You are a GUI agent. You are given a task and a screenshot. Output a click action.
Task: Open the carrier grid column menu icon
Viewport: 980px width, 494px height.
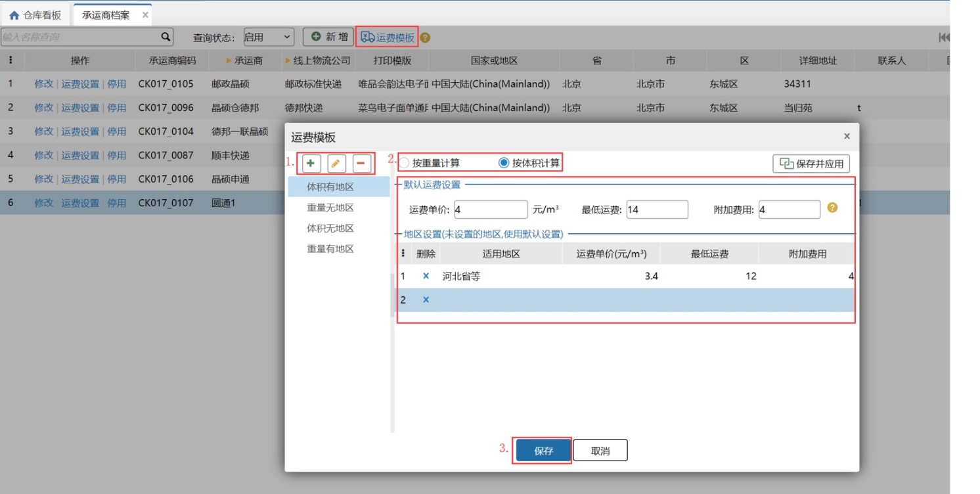pyautogui.click(x=11, y=60)
